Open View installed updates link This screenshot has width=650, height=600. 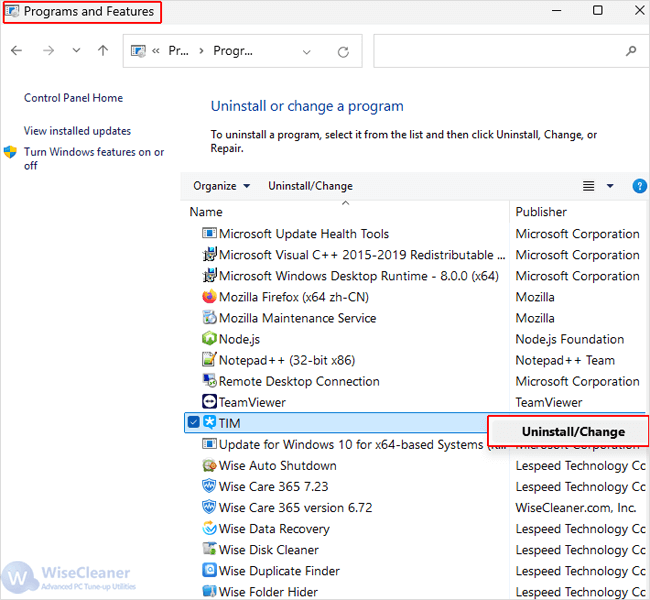(77, 131)
